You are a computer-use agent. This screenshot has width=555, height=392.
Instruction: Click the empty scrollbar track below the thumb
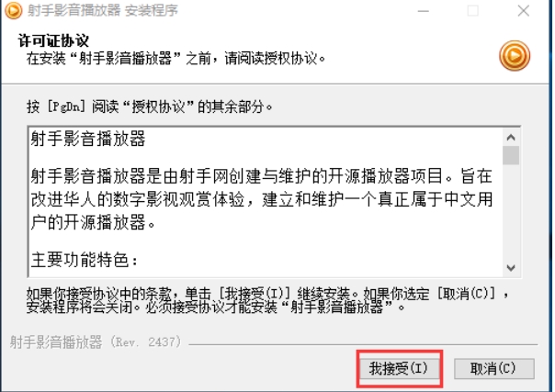[511, 212]
